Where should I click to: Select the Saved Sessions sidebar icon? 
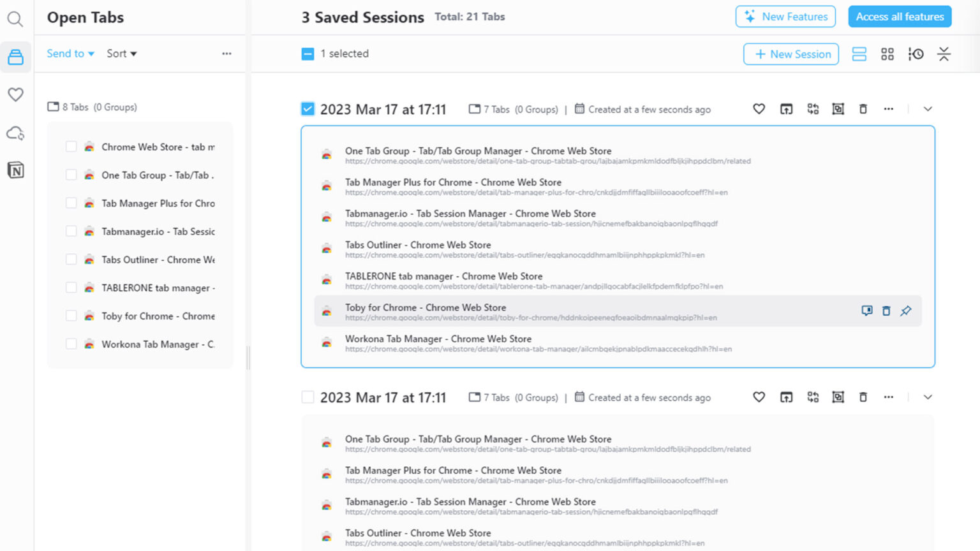[15, 57]
